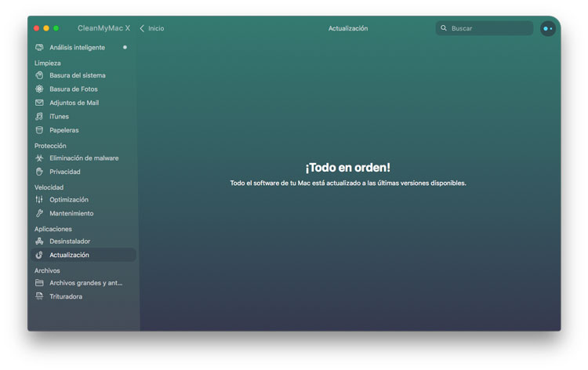Select the Actualización sidebar entry
Screen dimensions: 588x370
[83, 255]
